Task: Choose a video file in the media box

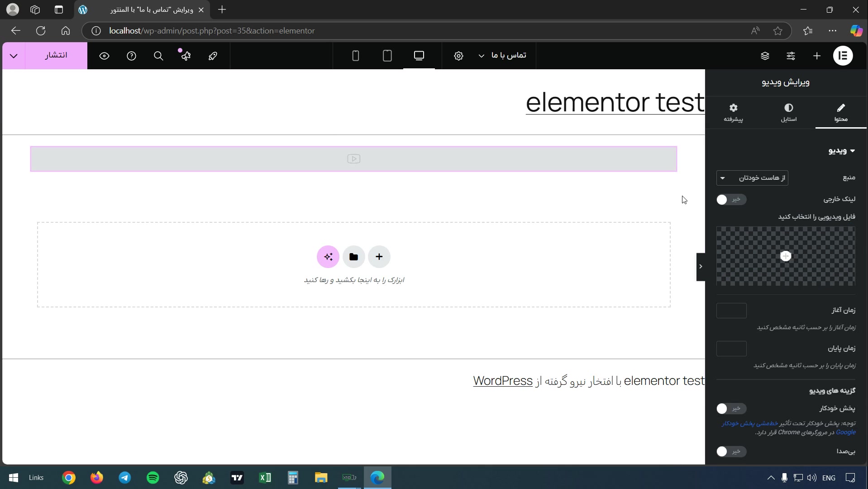Action: pos(786,256)
